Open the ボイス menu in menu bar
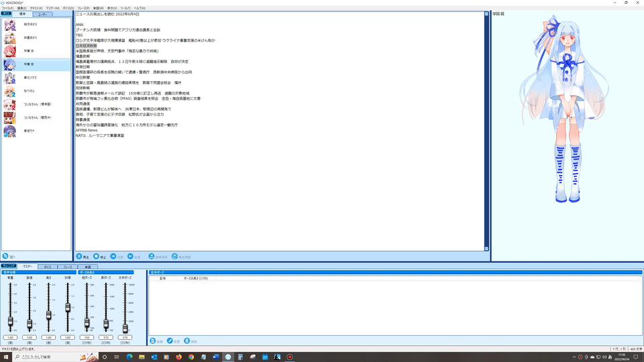Screen dimensions: 644x362 [x=68, y=8]
